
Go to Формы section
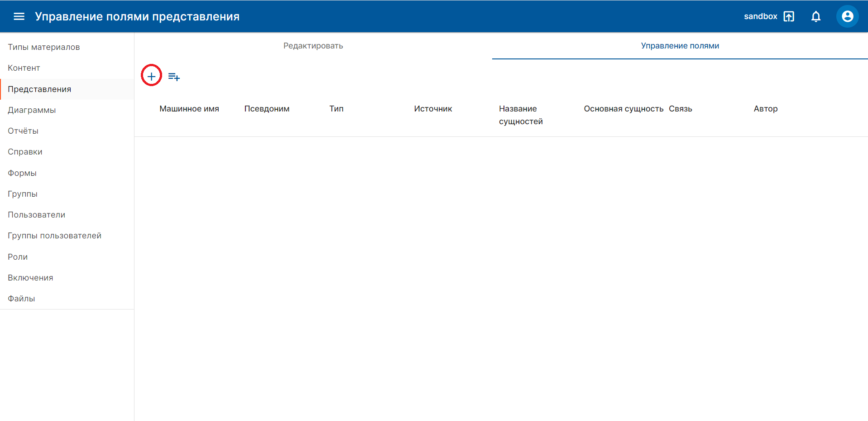coord(22,173)
